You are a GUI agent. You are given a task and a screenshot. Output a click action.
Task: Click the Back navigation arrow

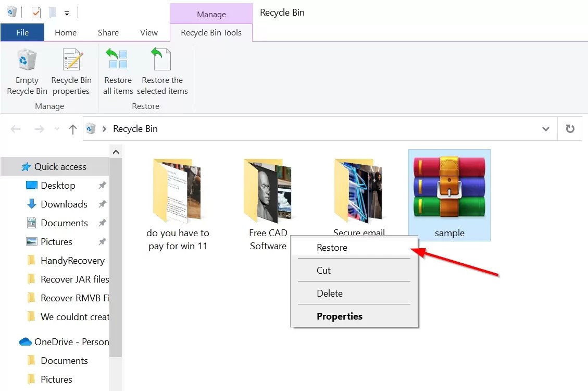pos(16,129)
